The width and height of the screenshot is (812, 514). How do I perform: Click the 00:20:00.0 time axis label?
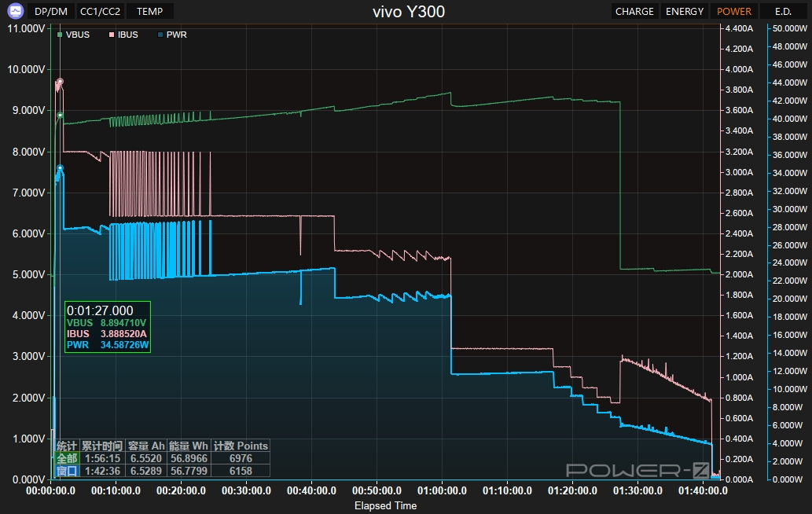tap(182, 490)
